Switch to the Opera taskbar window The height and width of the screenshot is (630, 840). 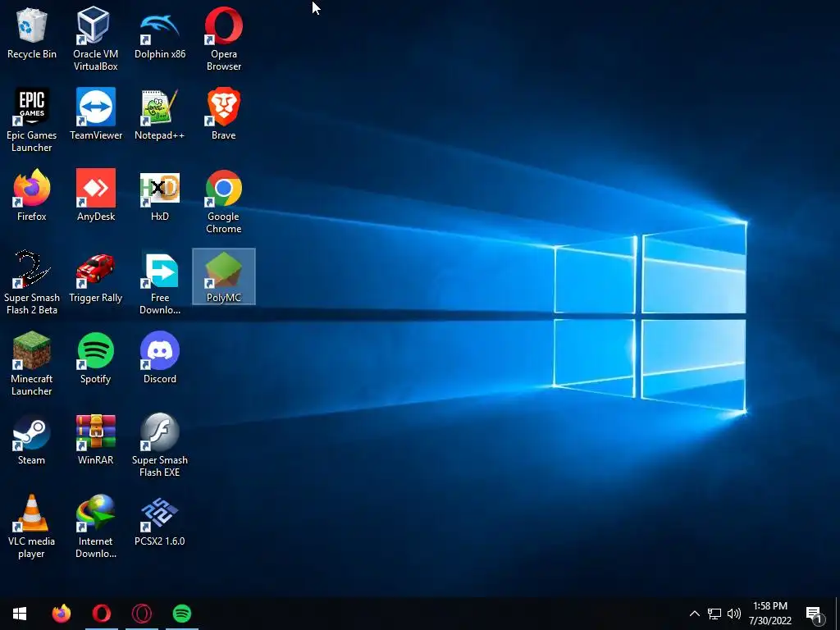pos(101,614)
